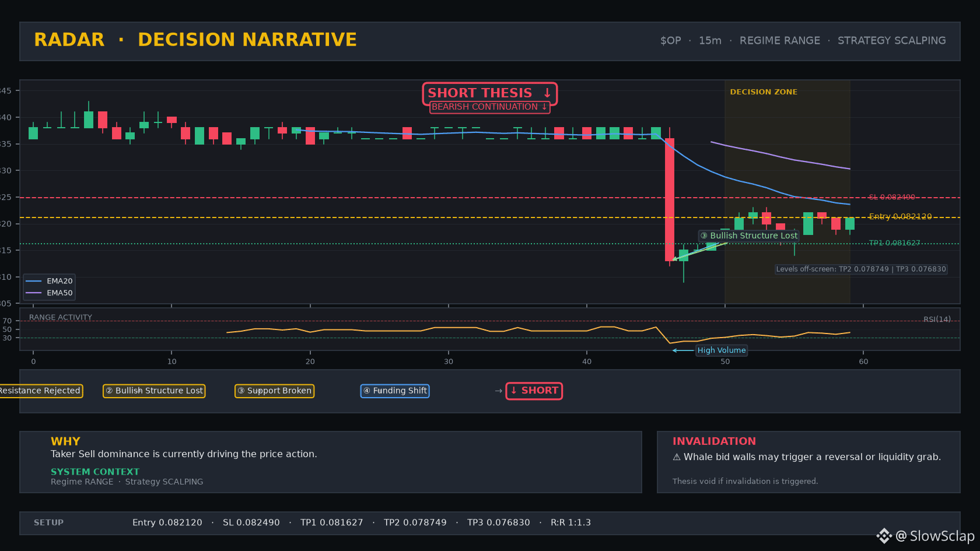The width and height of the screenshot is (980, 551).
Task: Click the INVALIDATION heading
Action: (714, 441)
